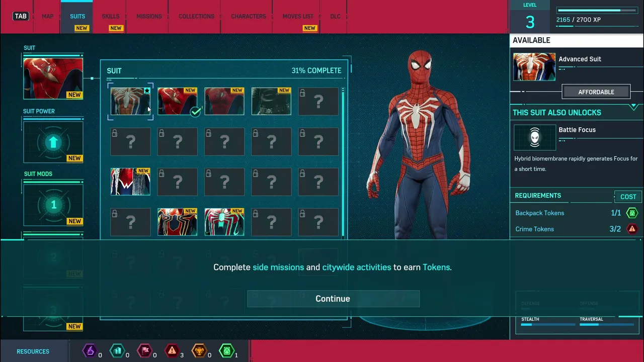The height and width of the screenshot is (362, 644).
Task: Click the Cost label button
Action: (x=628, y=197)
